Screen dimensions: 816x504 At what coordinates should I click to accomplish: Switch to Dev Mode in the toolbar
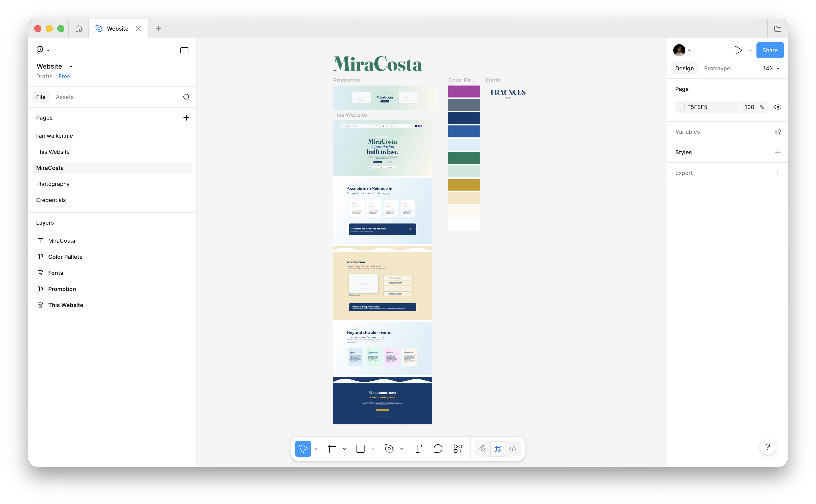[513, 449]
